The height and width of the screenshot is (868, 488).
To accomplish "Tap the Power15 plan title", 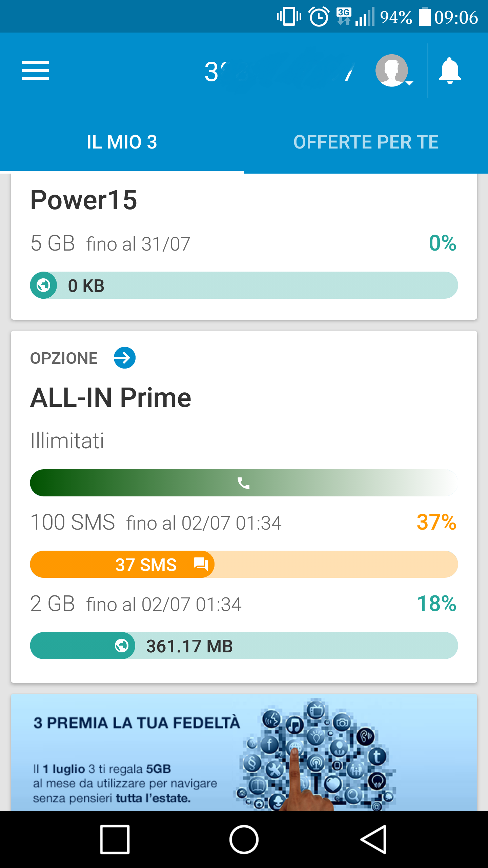I will point(84,200).
